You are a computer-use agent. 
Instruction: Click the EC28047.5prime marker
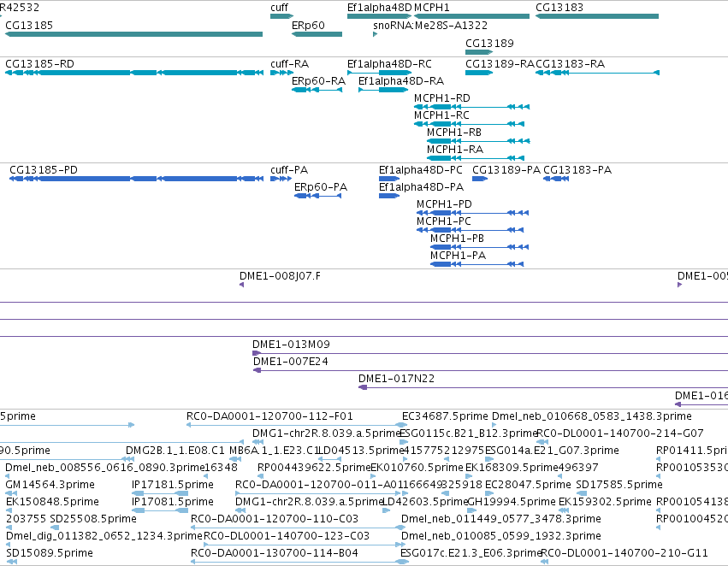489,493
